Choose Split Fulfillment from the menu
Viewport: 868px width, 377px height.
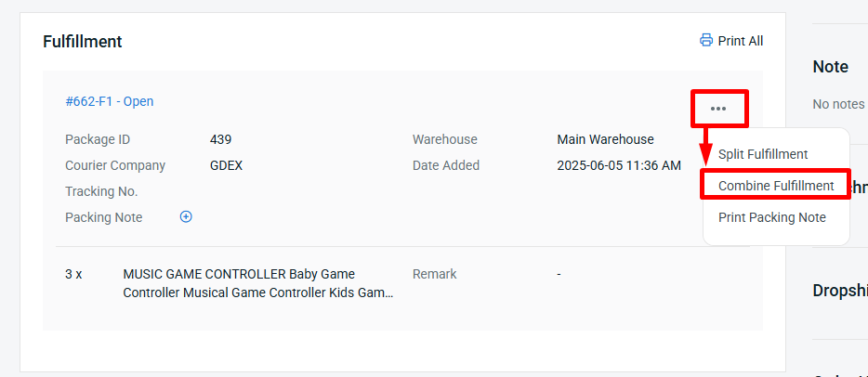(x=763, y=154)
